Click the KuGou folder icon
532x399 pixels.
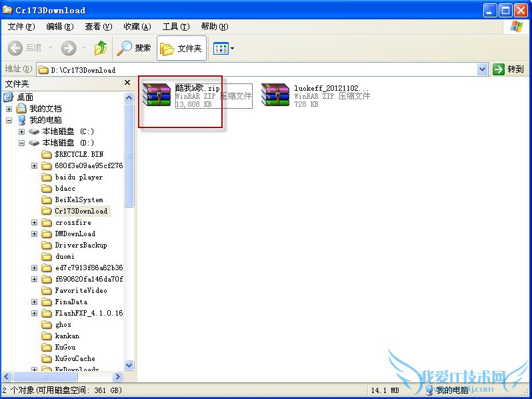tap(47, 347)
